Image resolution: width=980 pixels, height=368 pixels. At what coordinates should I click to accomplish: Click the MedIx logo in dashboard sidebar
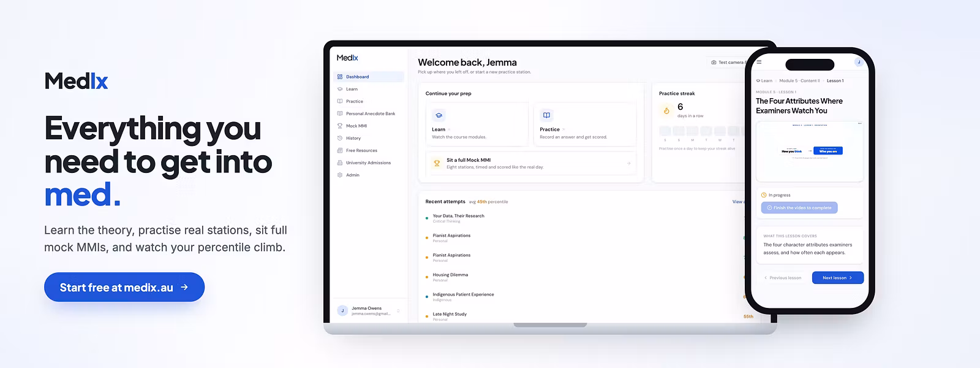coord(347,58)
